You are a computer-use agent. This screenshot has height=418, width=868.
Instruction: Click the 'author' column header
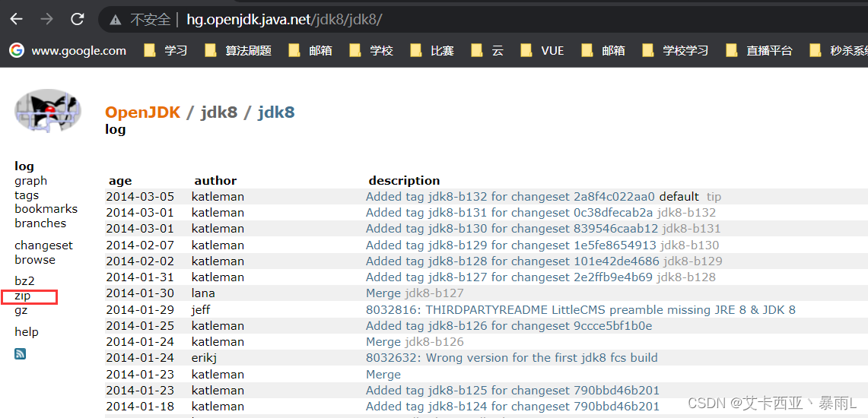(215, 181)
